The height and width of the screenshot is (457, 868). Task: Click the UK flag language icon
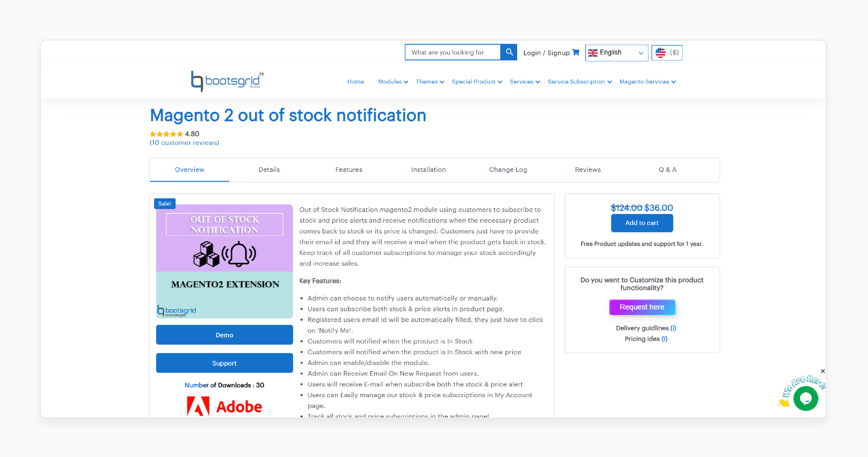[x=593, y=53]
